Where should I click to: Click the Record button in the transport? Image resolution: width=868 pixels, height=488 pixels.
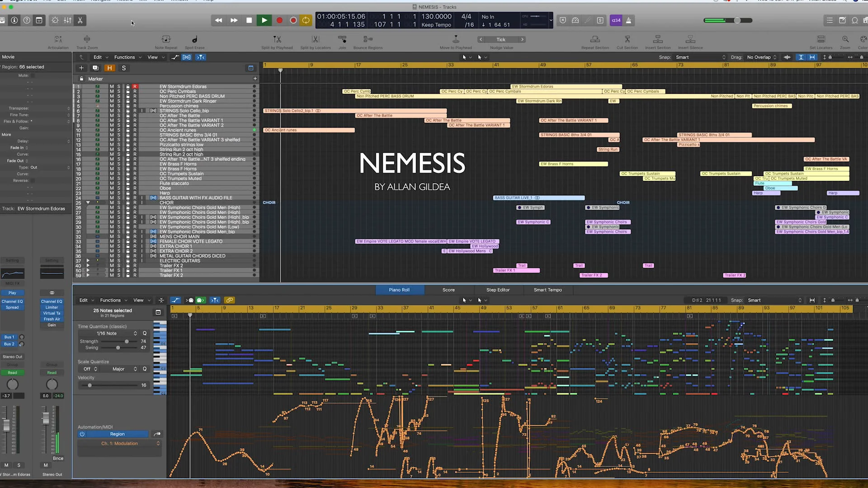pos(279,20)
